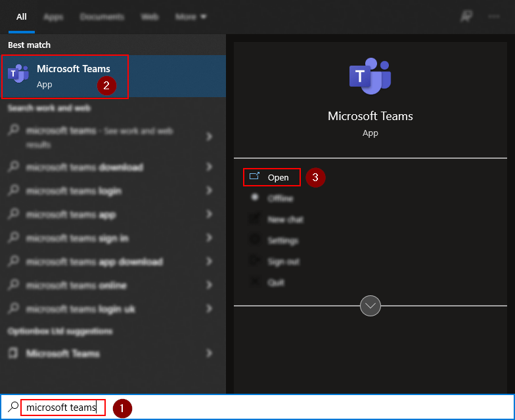Screen dimensions: 515x420
Task: Click the magnifier icon in the search box
Action: click(x=13, y=407)
